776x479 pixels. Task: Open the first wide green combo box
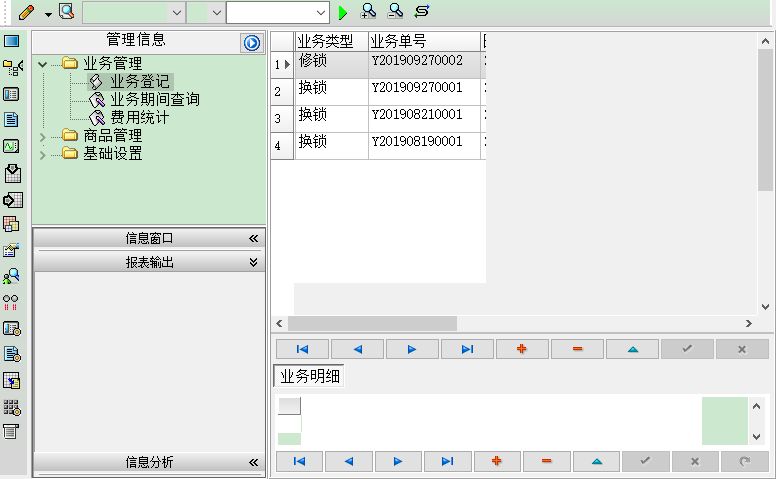(134, 12)
